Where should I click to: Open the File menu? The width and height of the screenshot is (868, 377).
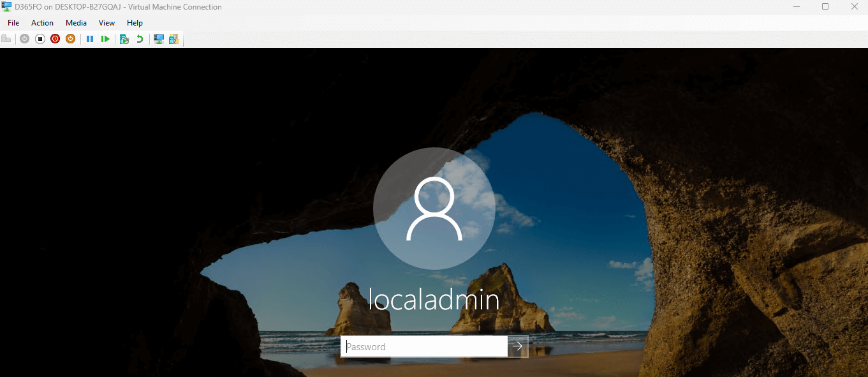pyautogui.click(x=13, y=23)
